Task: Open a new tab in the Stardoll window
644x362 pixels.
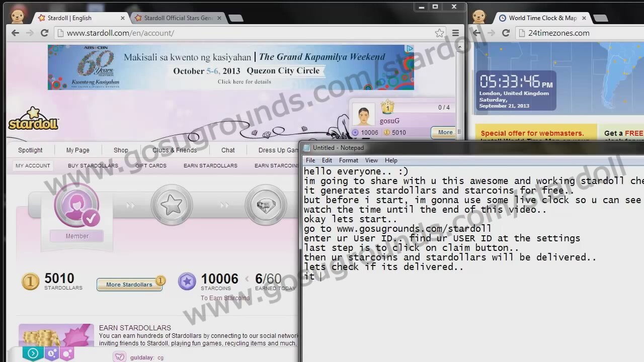Action: coord(235,18)
